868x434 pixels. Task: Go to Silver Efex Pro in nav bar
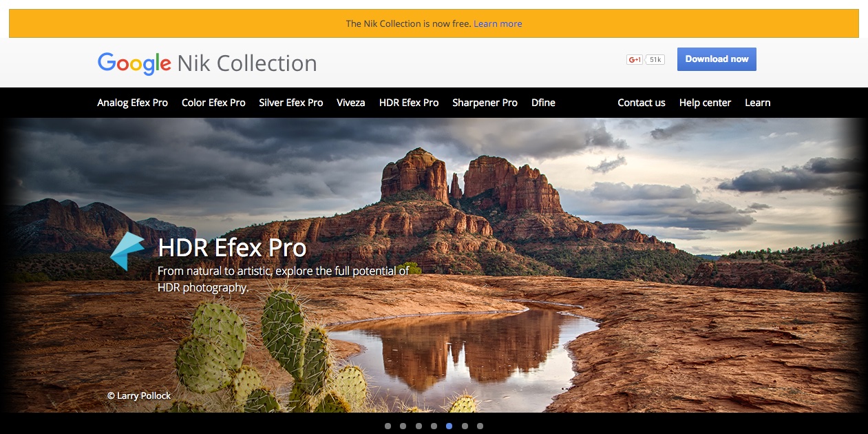290,103
